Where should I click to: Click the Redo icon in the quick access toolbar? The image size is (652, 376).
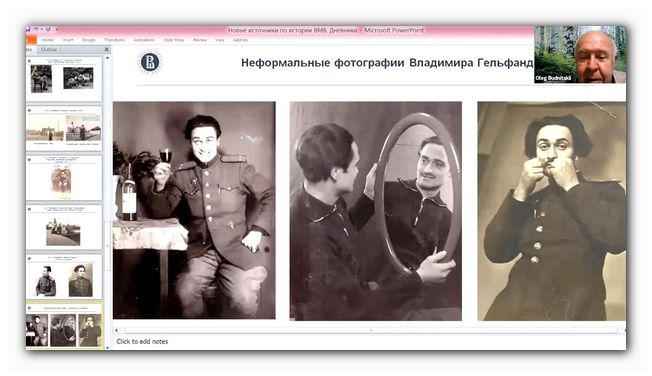[48, 30]
